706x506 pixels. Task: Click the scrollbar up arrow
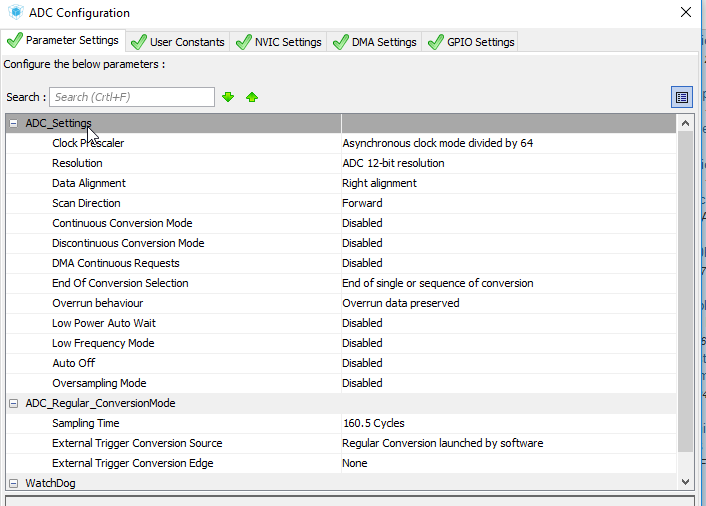[685, 123]
